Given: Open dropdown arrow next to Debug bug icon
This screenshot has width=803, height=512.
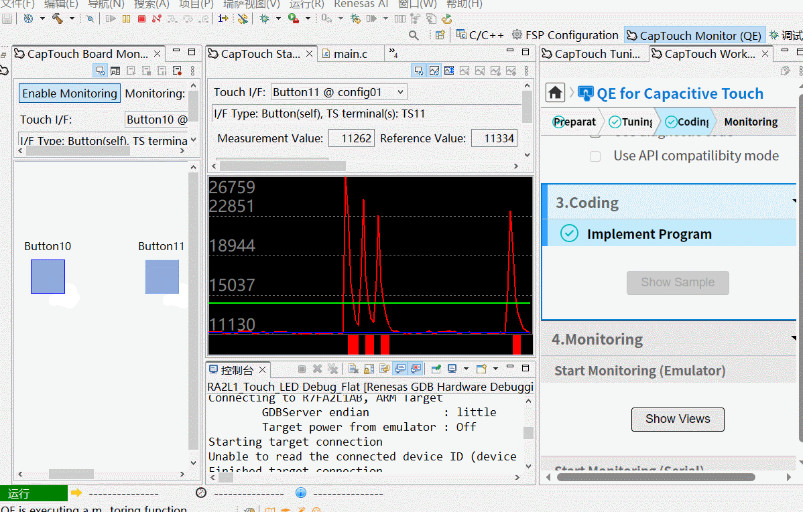Looking at the screenshot, I should pyautogui.click(x=279, y=19).
